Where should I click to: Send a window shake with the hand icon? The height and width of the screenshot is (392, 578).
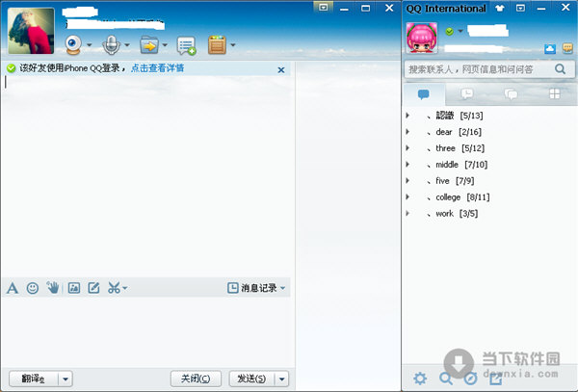pyautogui.click(x=52, y=287)
